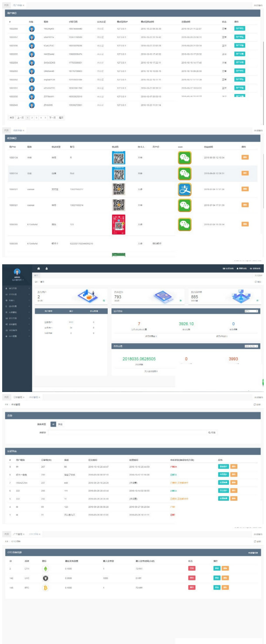Click the home icon in dashboard header
This screenshot has height=644, width=266.
click(x=39, y=268)
